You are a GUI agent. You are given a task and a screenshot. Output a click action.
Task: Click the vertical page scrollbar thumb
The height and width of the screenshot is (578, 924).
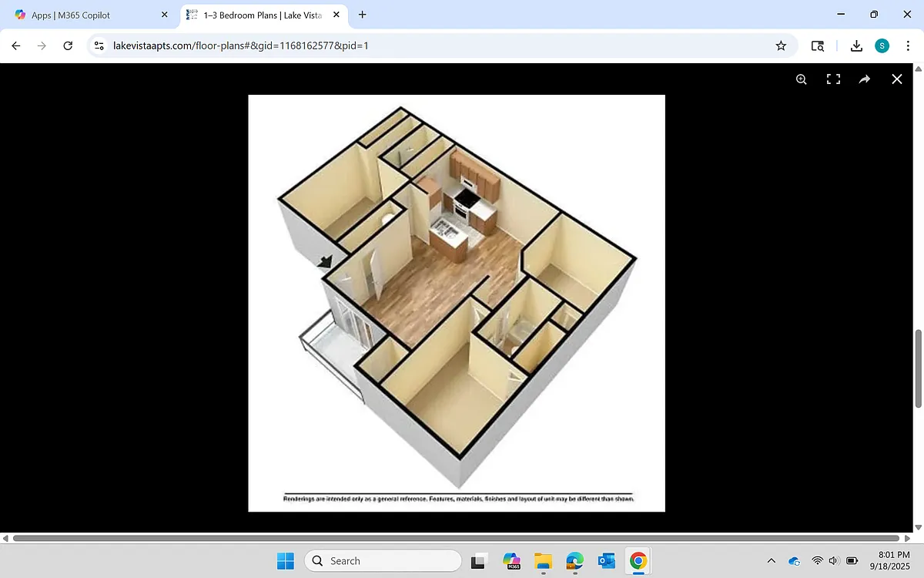coord(918,369)
